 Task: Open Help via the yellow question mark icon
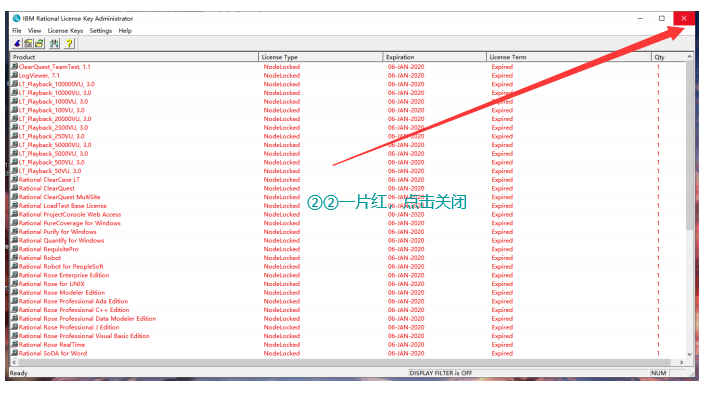tap(69, 44)
